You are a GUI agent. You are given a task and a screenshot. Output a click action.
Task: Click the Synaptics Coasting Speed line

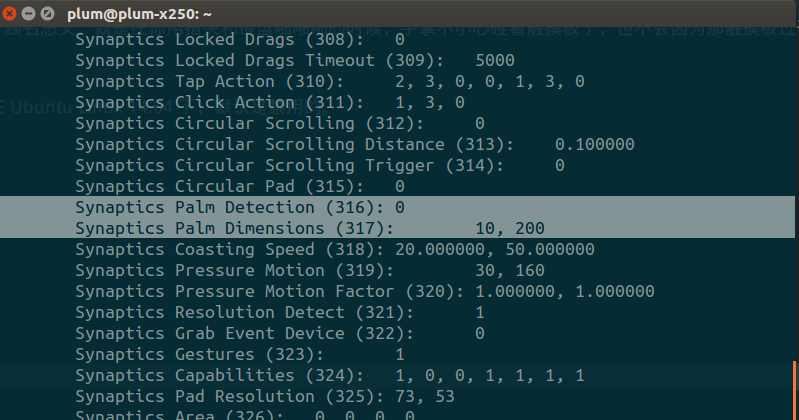tap(340, 249)
